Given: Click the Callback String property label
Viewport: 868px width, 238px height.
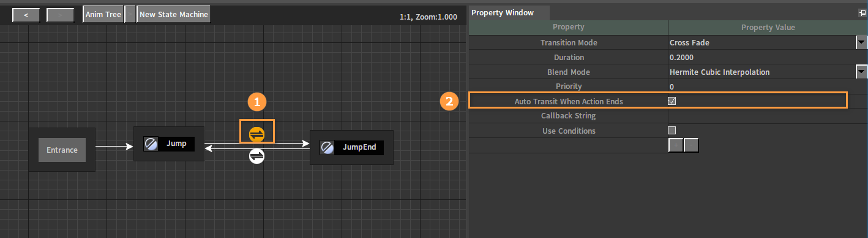Looking at the screenshot, I should pyautogui.click(x=569, y=116).
